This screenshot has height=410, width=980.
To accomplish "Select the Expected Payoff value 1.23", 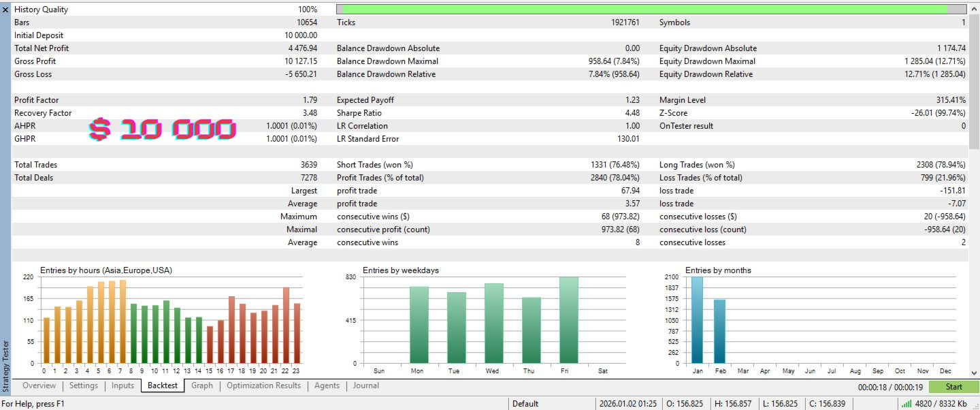I will point(632,100).
